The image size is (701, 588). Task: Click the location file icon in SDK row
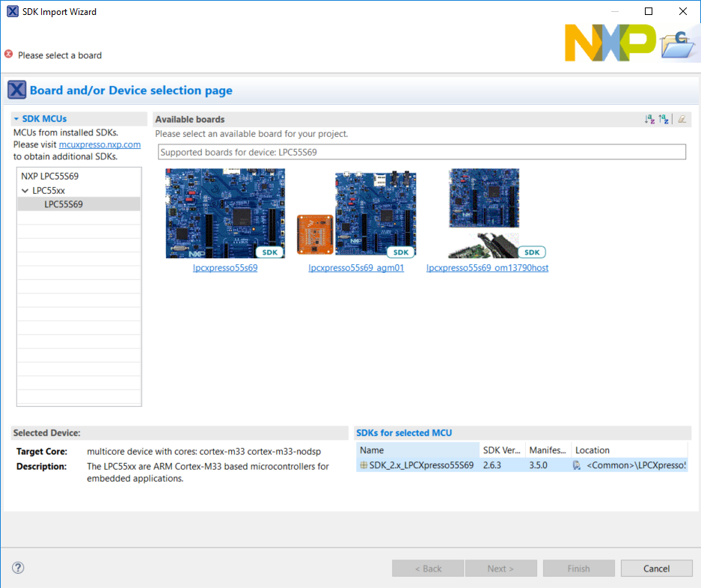[x=578, y=465]
